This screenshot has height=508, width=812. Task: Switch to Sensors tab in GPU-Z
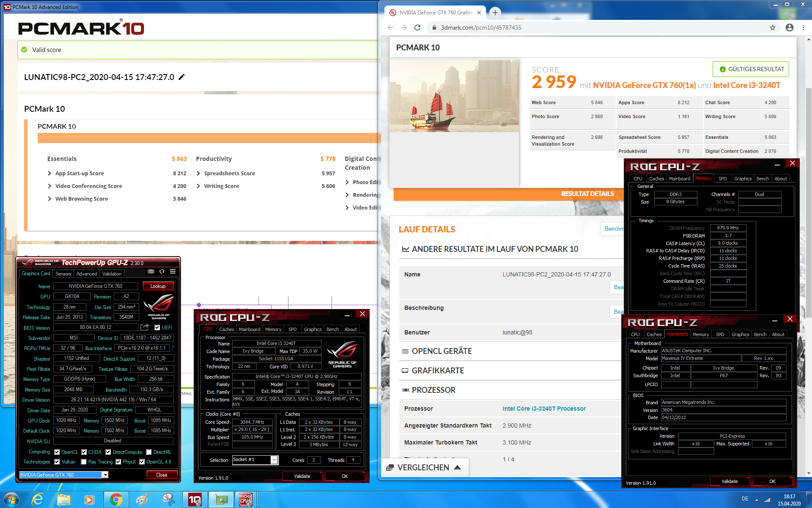63,274
